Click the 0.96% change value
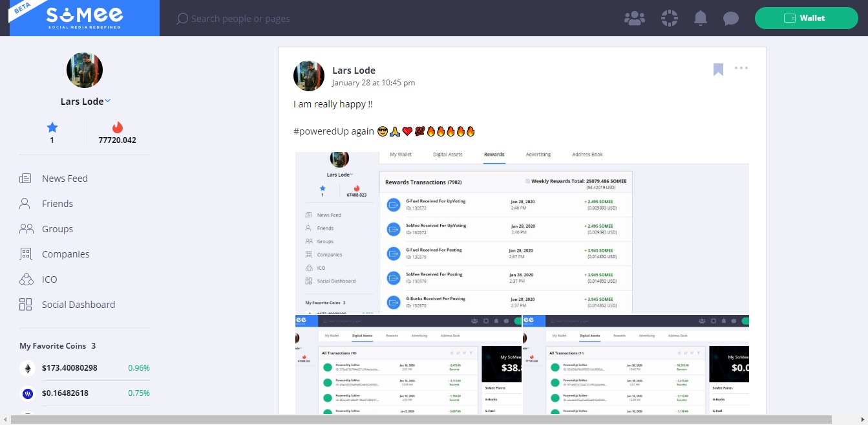This screenshot has width=868, height=425. pos(139,368)
